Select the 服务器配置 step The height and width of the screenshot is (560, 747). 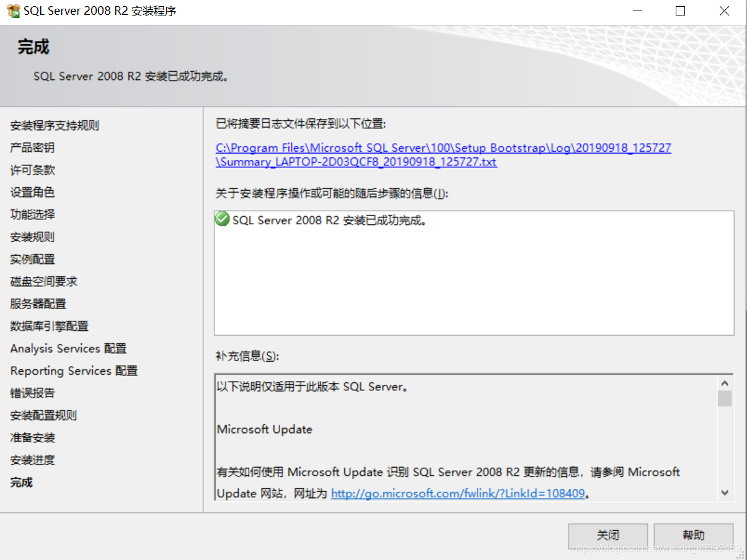[38, 304]
